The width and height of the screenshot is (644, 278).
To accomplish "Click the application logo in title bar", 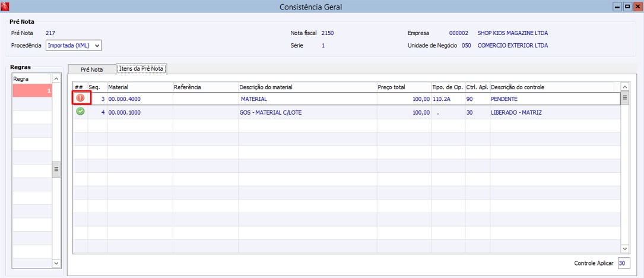I will (x=5, y=7).
